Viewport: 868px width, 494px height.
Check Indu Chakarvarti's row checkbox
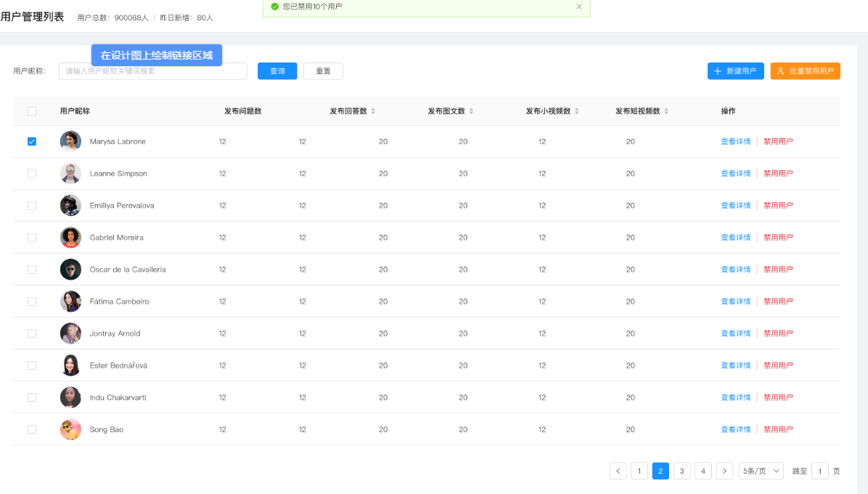[32, 397]
